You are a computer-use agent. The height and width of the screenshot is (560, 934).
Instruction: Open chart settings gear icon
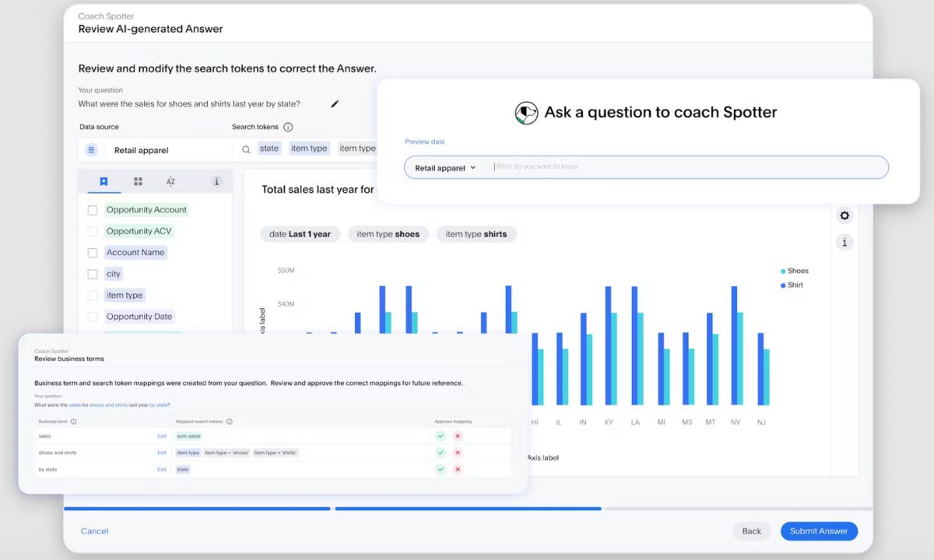point(844,215)
